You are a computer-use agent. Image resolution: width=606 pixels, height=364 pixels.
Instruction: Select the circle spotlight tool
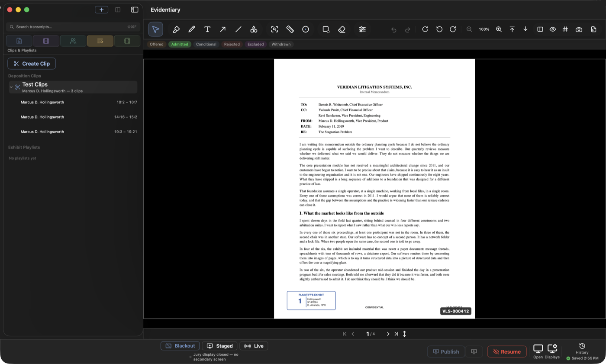point(306,29)
